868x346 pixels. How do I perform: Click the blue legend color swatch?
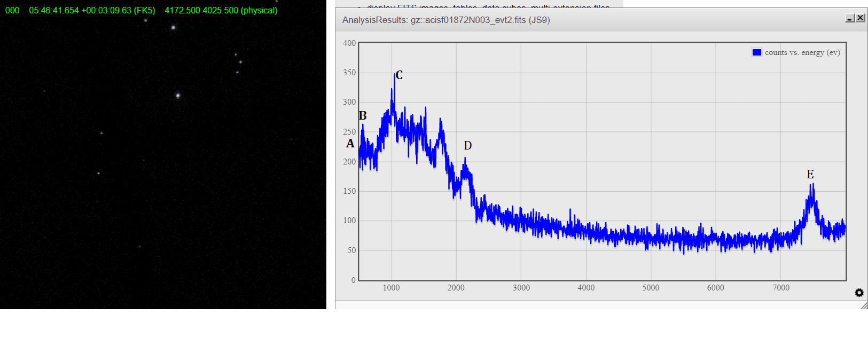756,52
